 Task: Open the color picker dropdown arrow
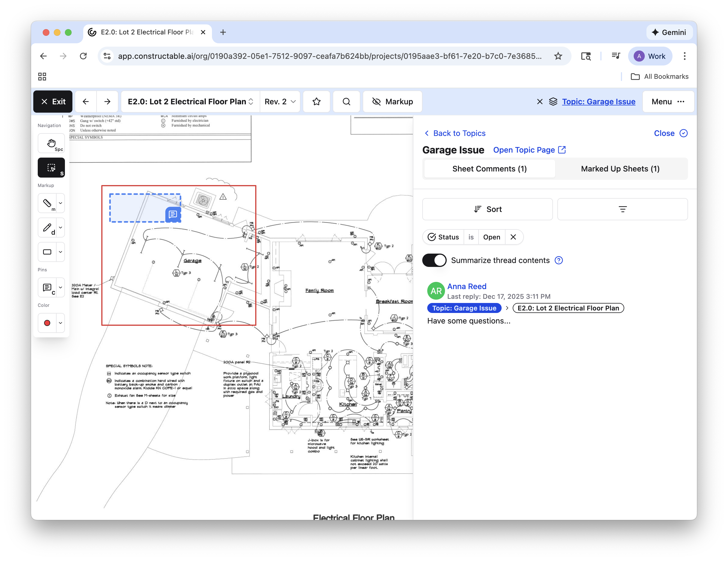click(x=60, y=323)
